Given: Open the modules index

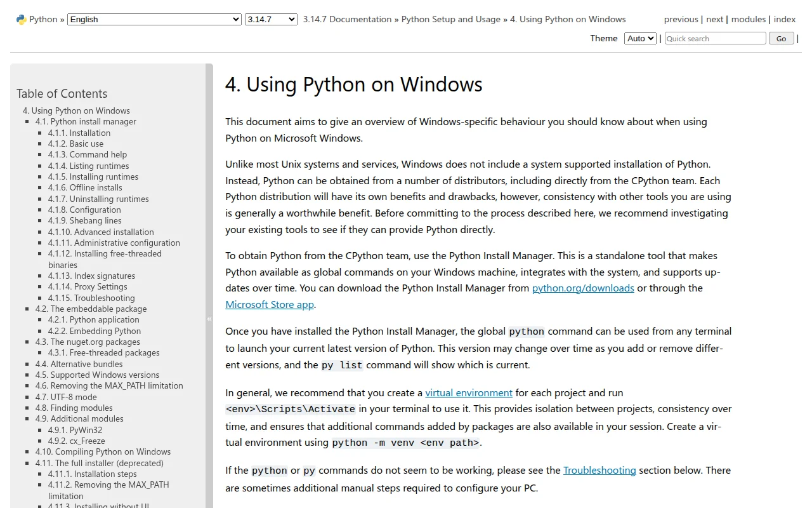Looking at the screenshot, I should tap(749, 19).
